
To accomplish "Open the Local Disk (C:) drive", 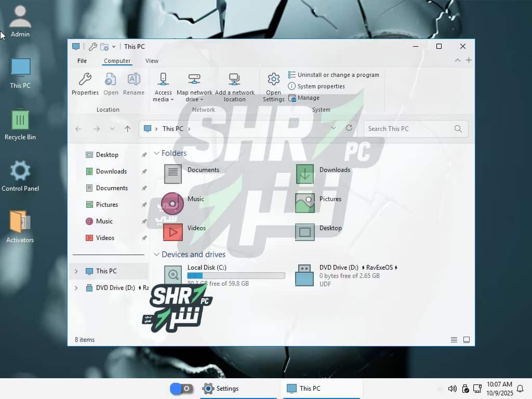I will (x=172, y=275).
